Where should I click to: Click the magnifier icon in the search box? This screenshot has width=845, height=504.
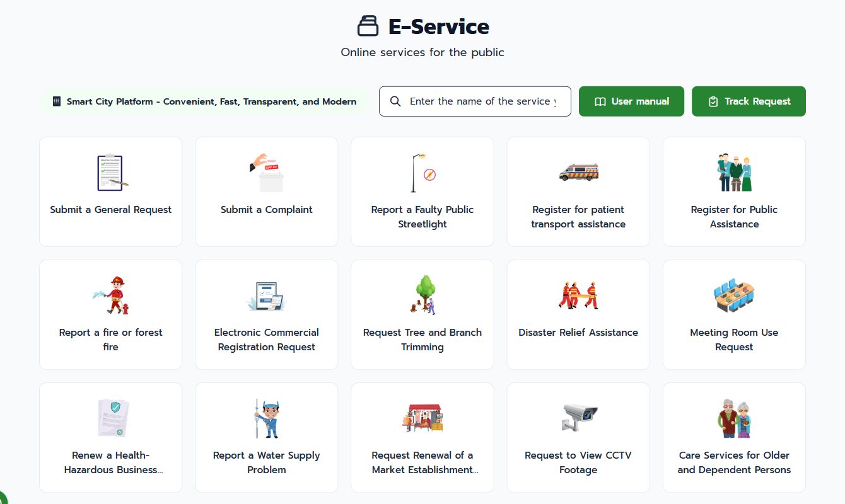(395, 101)
